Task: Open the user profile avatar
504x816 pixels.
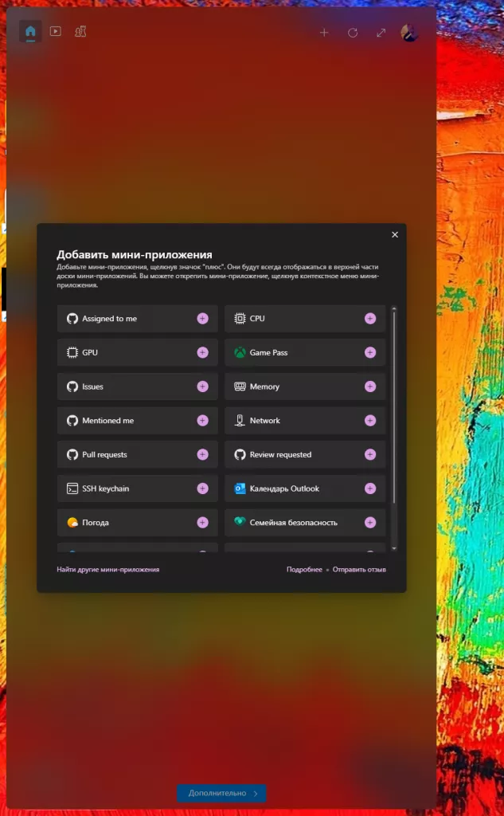Action: point(409,33)
